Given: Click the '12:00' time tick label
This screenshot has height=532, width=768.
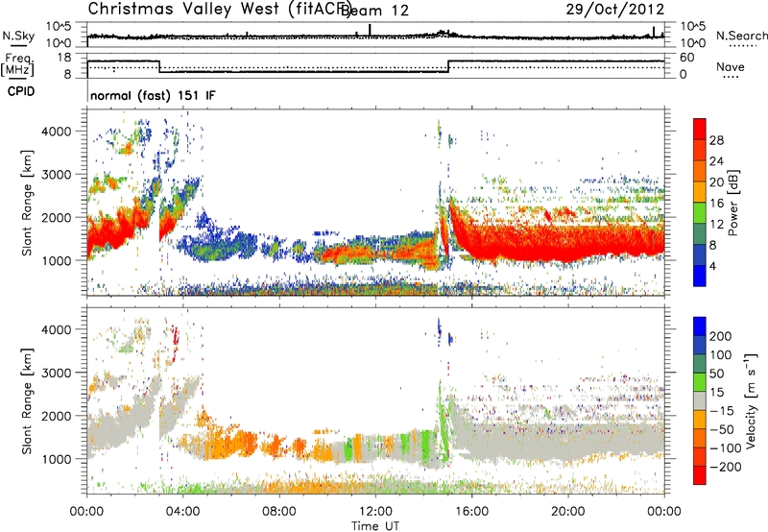Looking at the screenshot, I should coord(375,512).
